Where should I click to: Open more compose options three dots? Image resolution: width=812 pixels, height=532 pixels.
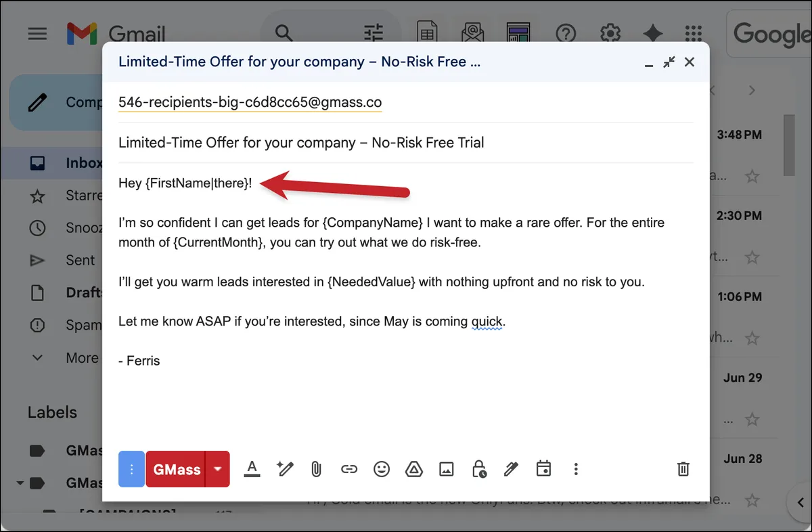(576, 469)
